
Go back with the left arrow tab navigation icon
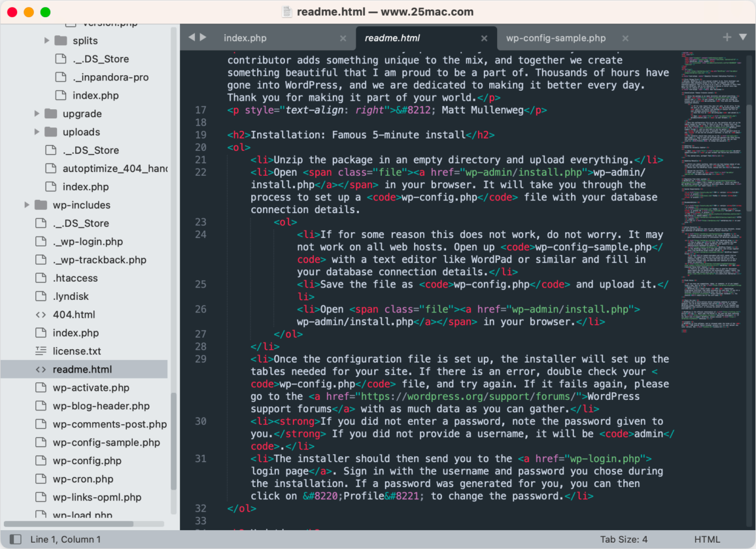[x=192, y=37]
